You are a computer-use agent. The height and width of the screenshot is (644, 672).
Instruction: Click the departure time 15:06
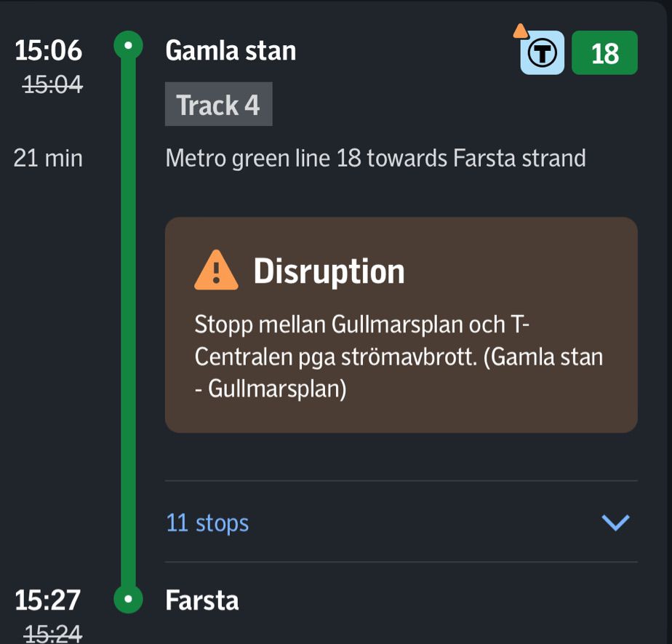47,50
